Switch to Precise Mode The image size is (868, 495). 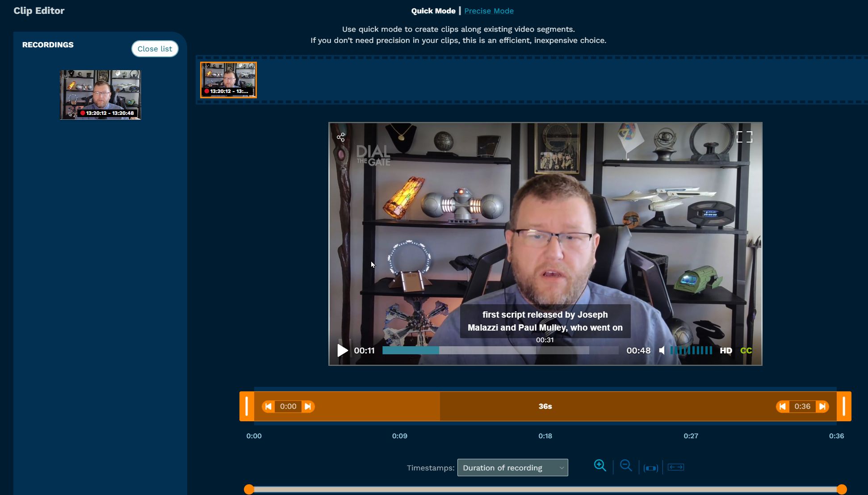tap(489, 11)
